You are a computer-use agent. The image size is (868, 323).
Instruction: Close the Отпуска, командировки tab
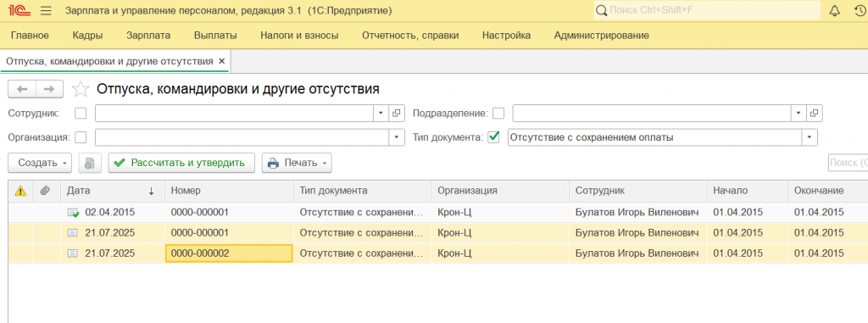pos(222,61)
